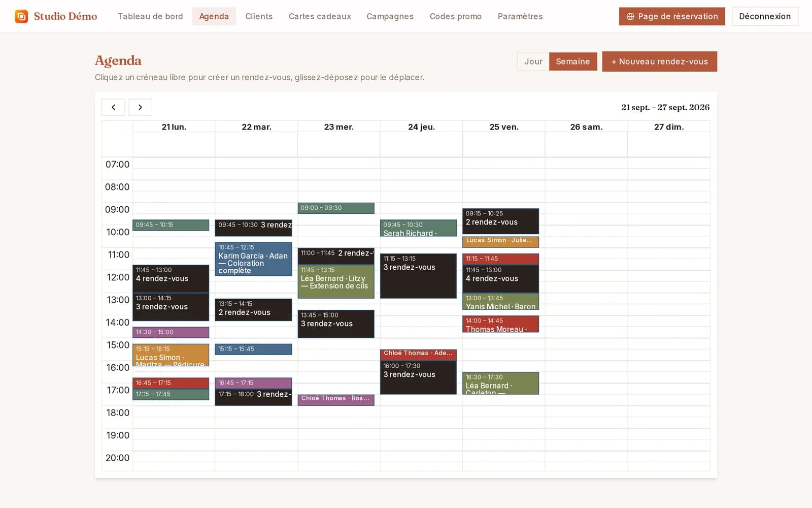
Task: Open Yanis Michel · Baron 13:00 – 13:45 appointment
Action: 500,302
